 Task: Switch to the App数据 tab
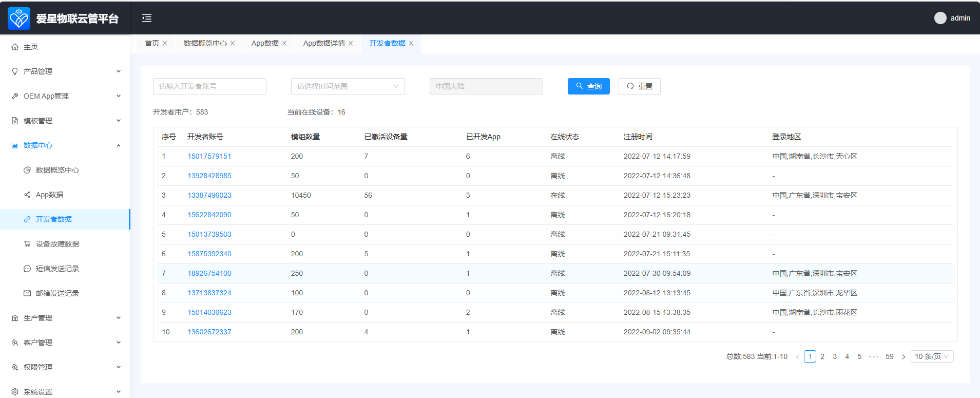265,43
